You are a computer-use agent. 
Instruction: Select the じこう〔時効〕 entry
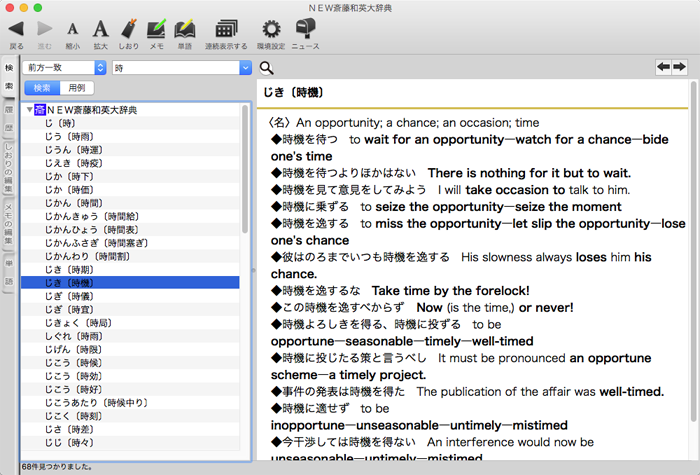130,376
